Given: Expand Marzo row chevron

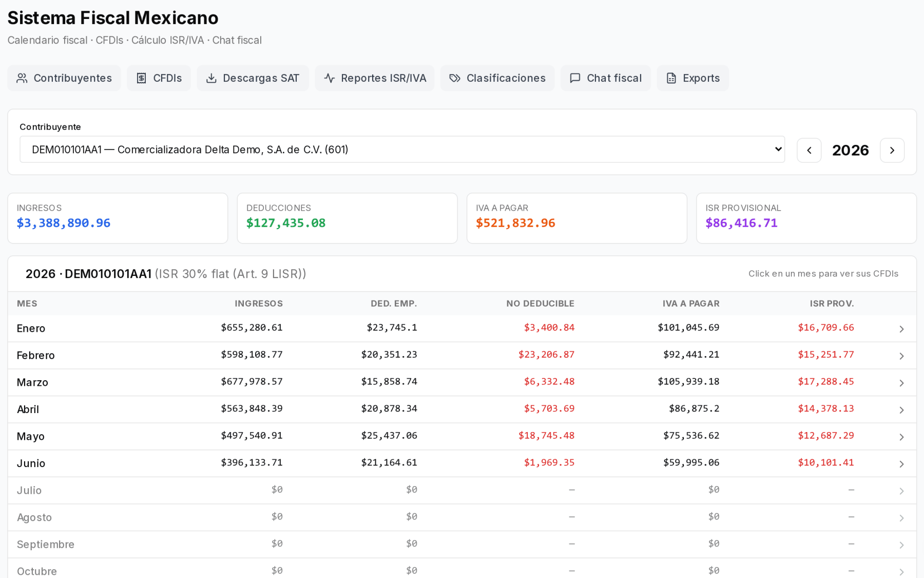Looking at the screenshot, I should coord(901,383).
